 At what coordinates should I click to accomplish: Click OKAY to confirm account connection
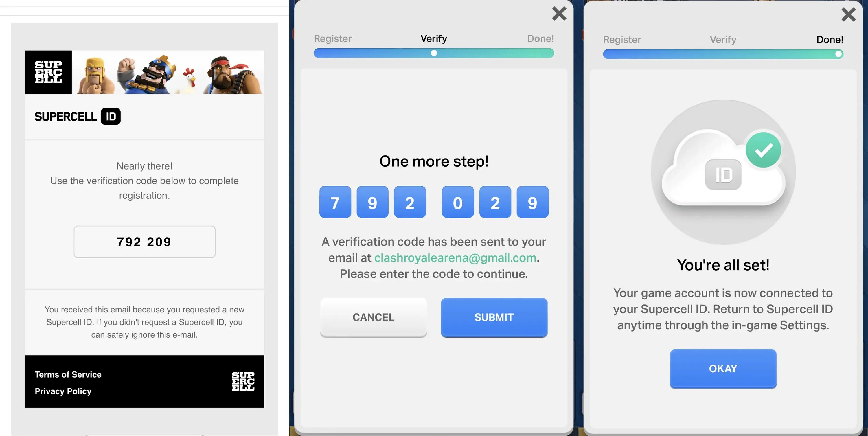click(x=723, y=368)
